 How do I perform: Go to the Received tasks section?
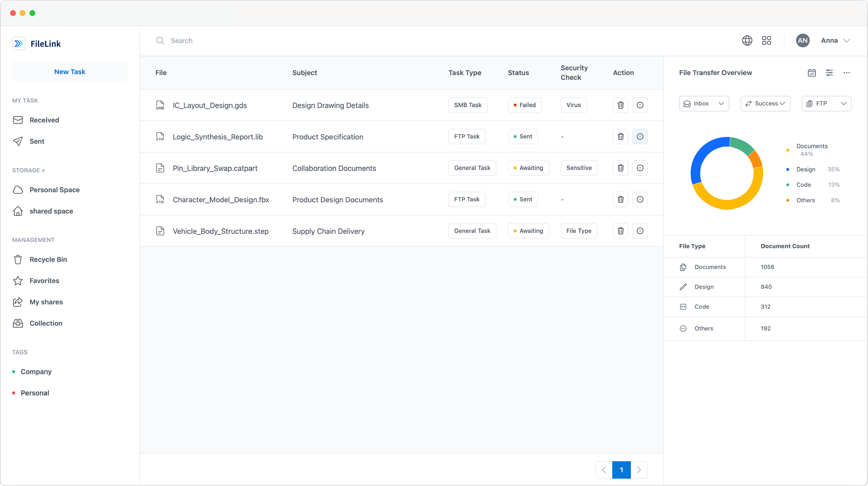[x=44, y=120]
